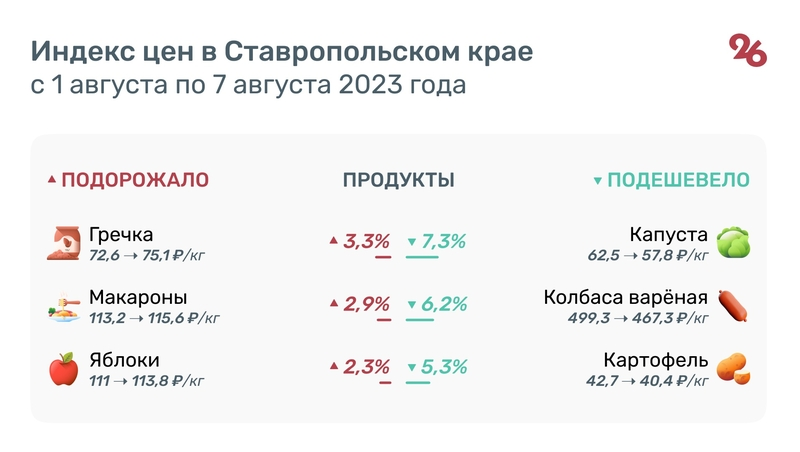Click the green 7,3% decrease value
This screenshot has height=452, width=800.
[x=445, y=241]
